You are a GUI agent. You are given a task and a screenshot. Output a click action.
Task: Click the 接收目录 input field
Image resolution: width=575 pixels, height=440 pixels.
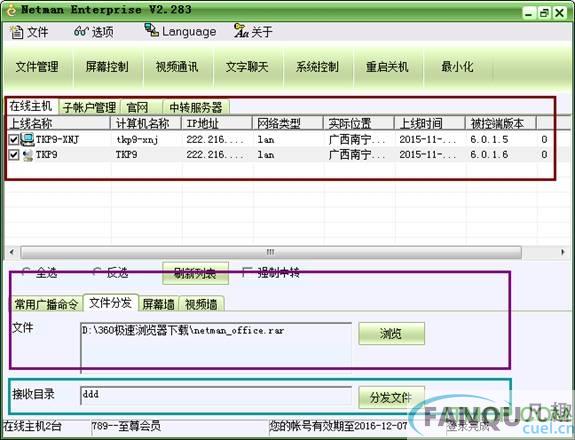[216, 395]
